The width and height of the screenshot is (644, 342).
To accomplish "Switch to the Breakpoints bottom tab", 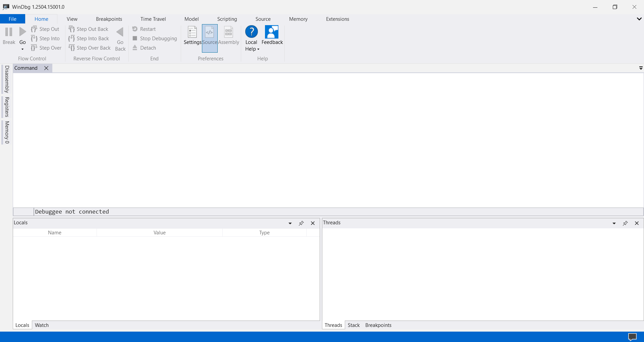I will [378, 325].
